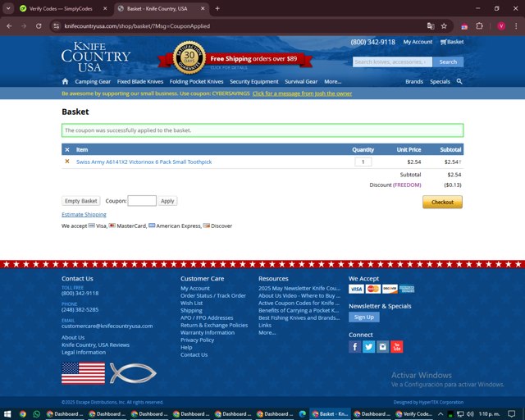Screen dimensions: 525x420
Task: Click the Empty Basket button
Action: (x=80, y=201)
